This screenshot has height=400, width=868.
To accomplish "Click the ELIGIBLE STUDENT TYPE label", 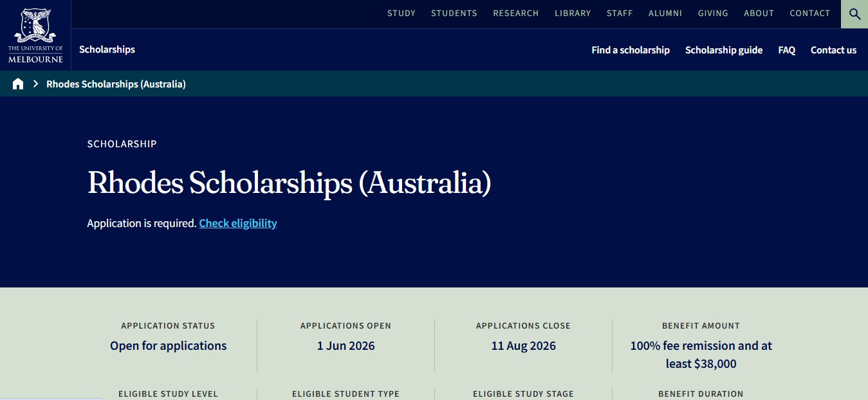I will pyautogui.click(x=346, y=394).
